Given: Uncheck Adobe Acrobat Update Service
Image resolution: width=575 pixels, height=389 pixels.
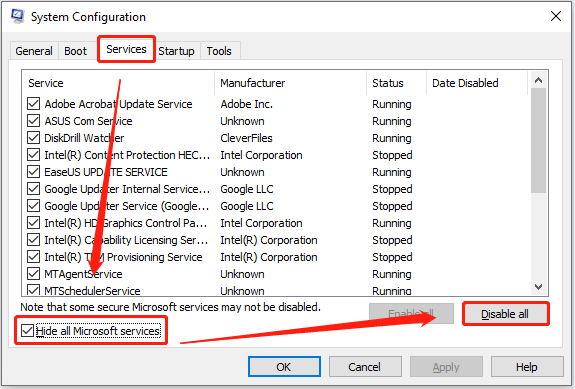Looking at the screenshot, I should (33, 104).
